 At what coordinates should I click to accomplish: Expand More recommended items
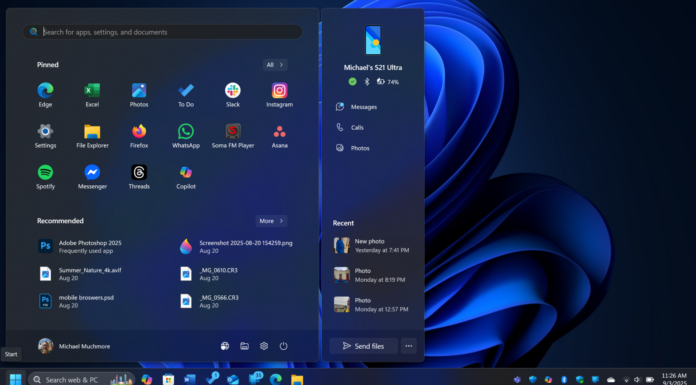pyautogui.click(x=271, y=221)
